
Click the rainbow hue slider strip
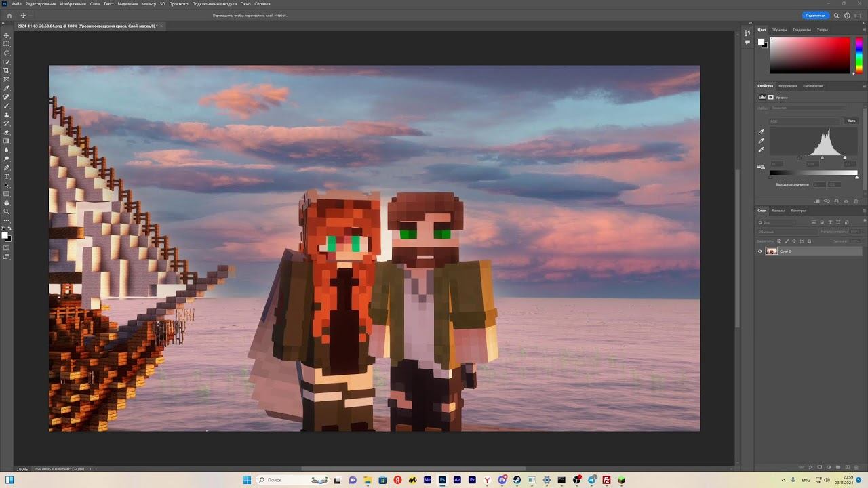pos(859,54)
